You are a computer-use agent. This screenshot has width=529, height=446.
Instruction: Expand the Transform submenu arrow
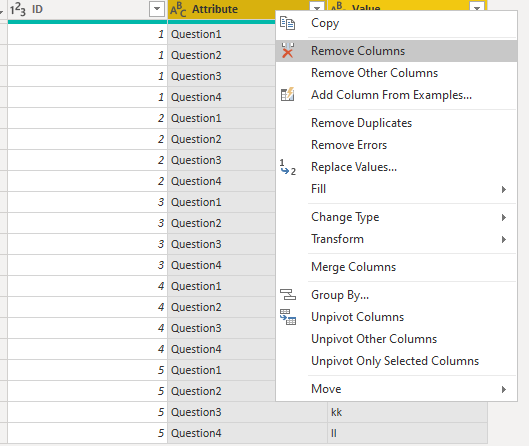point(504,240)
